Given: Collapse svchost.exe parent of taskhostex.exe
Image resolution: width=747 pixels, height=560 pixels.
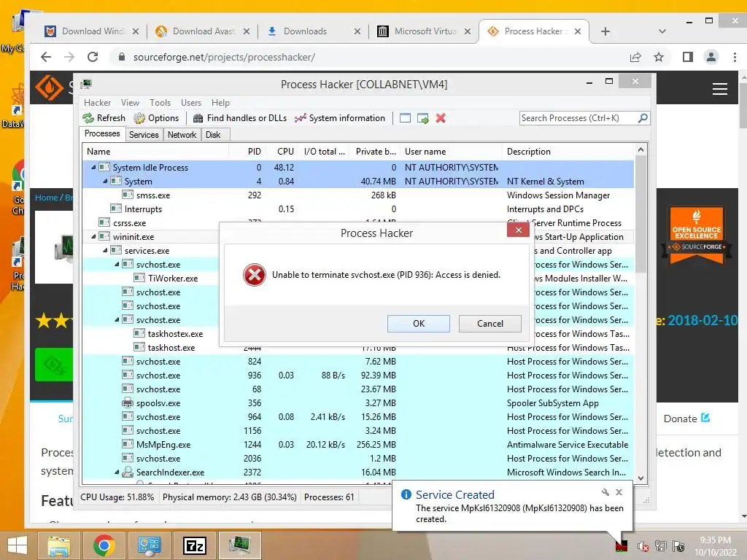Looking at the screenshot, I should [117, 319].
